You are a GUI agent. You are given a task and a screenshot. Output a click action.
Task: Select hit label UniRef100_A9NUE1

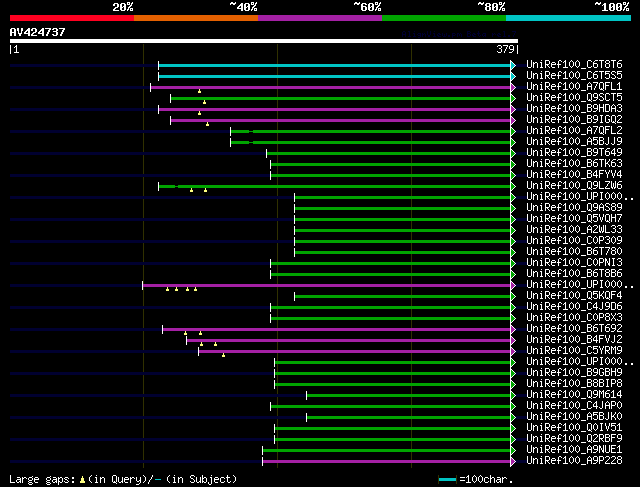click(574, 450)
